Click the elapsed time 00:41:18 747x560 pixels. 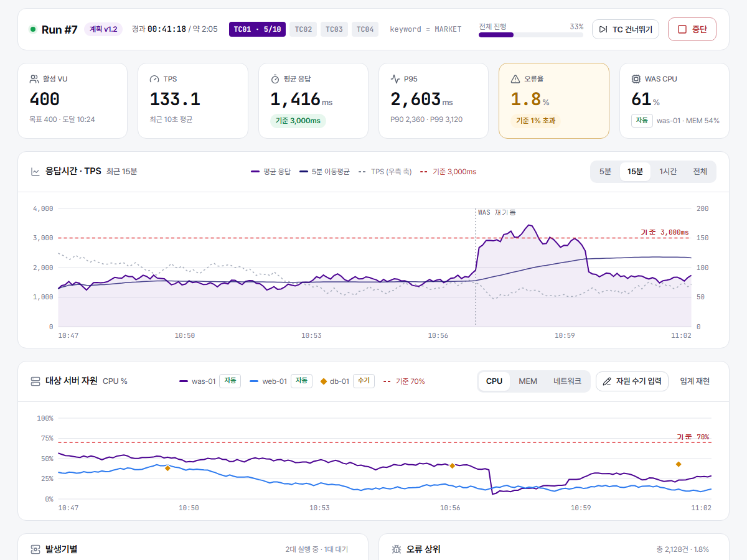click(167, 29)
